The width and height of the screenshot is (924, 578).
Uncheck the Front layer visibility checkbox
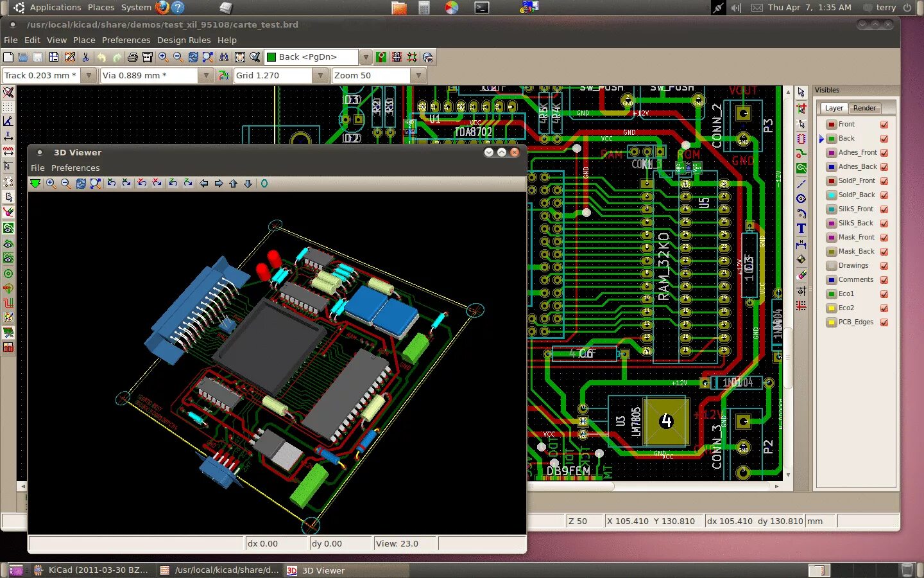click(884, 125)
